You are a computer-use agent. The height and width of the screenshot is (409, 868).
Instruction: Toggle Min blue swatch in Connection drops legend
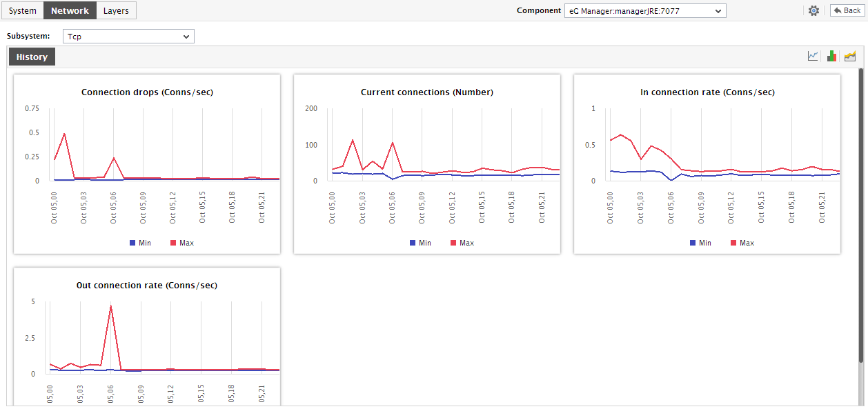click(132, 243)
